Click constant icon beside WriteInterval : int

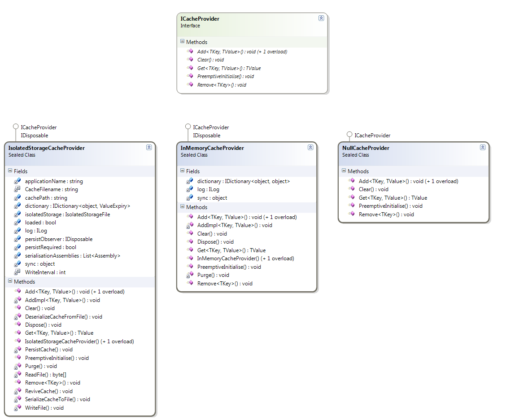coord(17,272)
